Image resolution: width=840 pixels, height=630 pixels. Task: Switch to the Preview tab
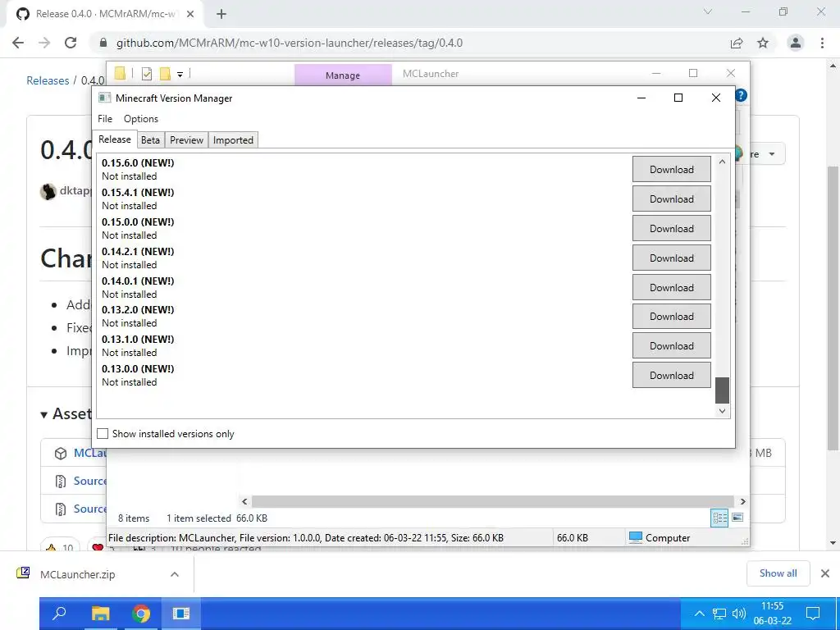pyautogui.click(x=186, y=139)
